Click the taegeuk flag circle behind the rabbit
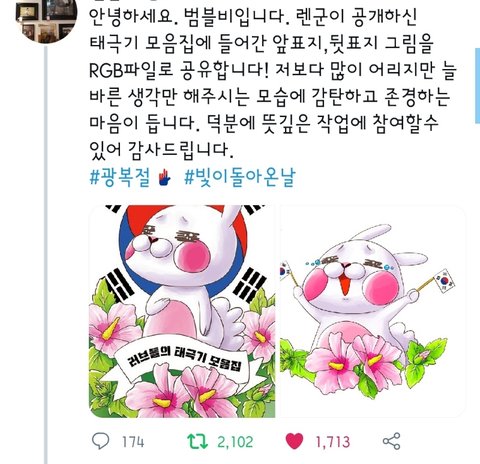Image resolution: width=480 pixels, height=464 pixels. coord(183,248)
